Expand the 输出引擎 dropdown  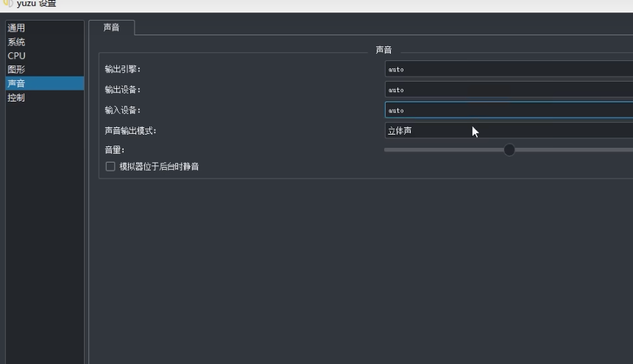tap(508, 69)
